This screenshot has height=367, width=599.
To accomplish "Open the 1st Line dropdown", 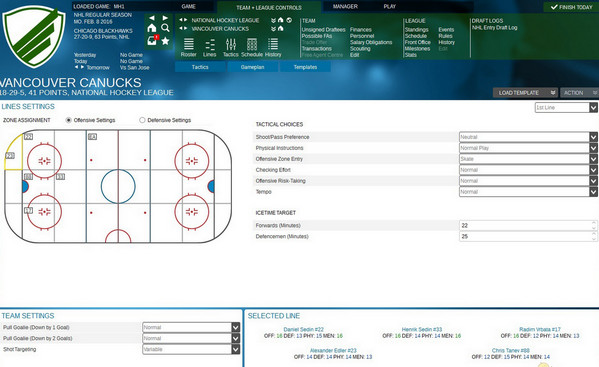I will [x=566, y=108].
